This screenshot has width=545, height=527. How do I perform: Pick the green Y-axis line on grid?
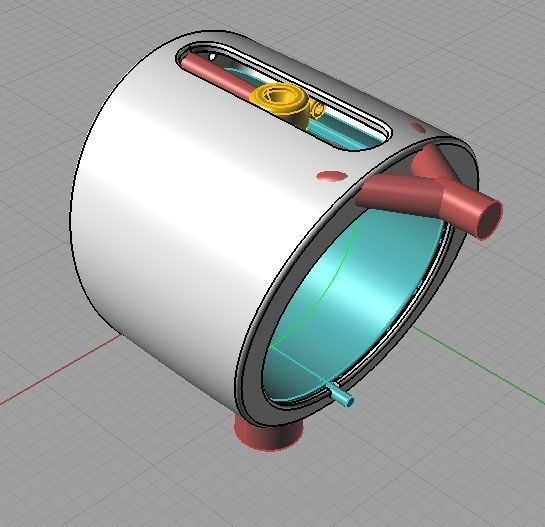point(478,365)
